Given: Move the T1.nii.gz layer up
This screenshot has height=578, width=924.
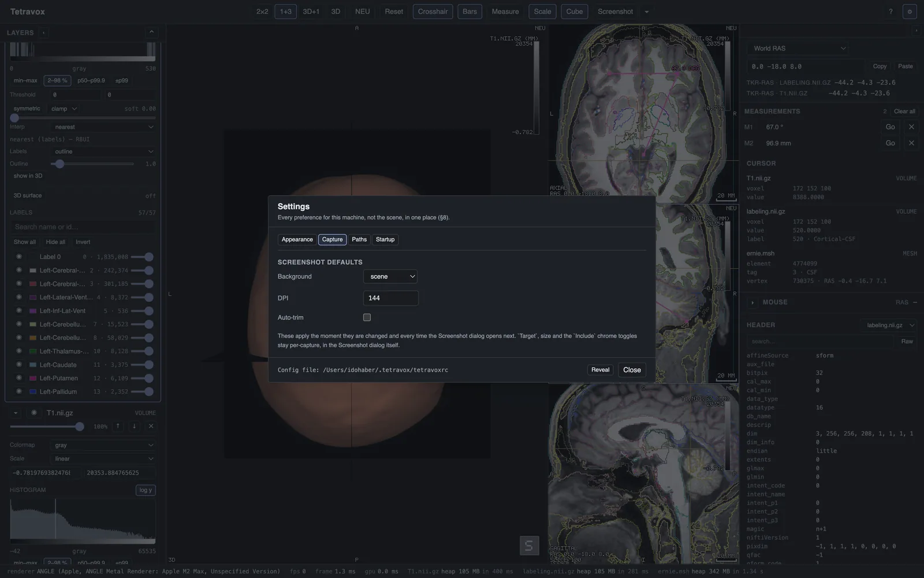Looking at the screenshot, I should click(118, 426).
